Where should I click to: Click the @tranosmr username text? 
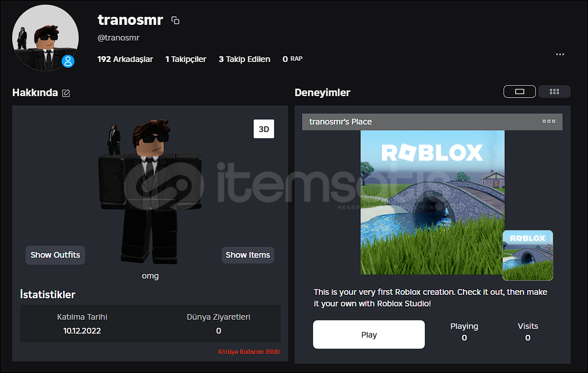[119, 38]
